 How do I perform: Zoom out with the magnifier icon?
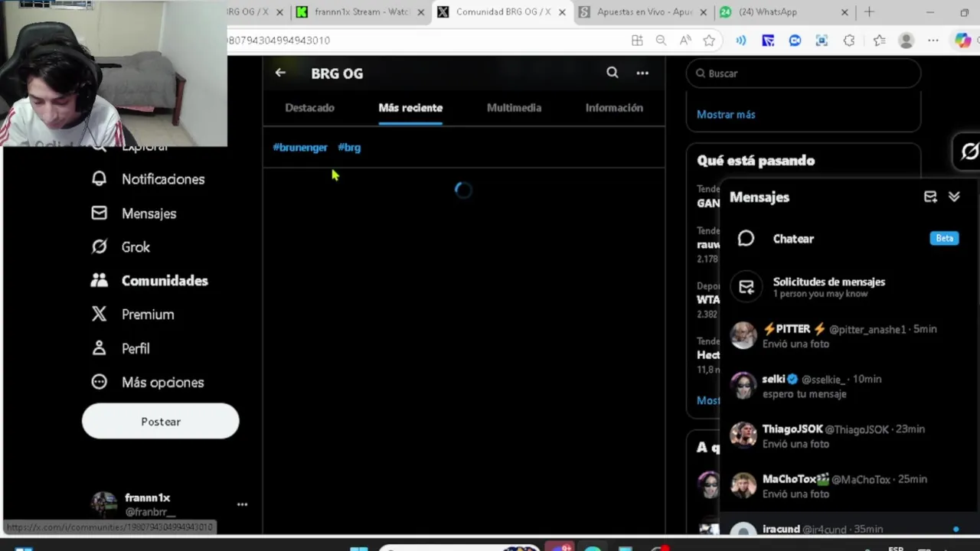point(661,41)
